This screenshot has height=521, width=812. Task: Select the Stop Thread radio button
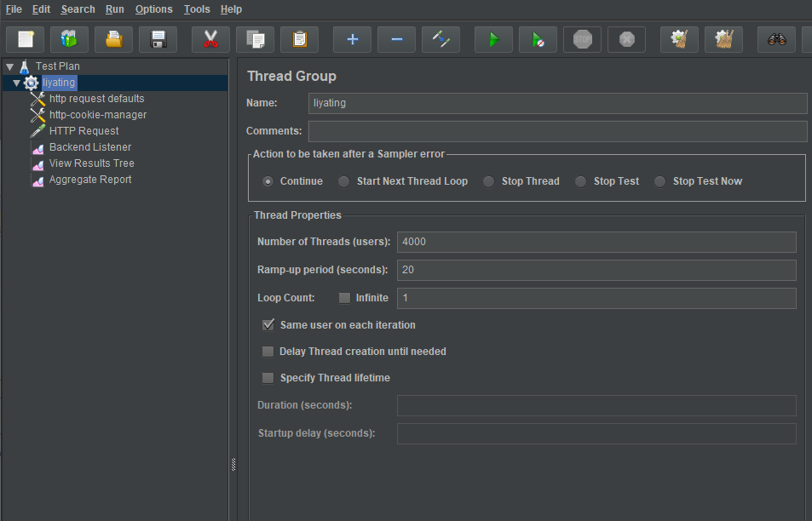(488, 181)
